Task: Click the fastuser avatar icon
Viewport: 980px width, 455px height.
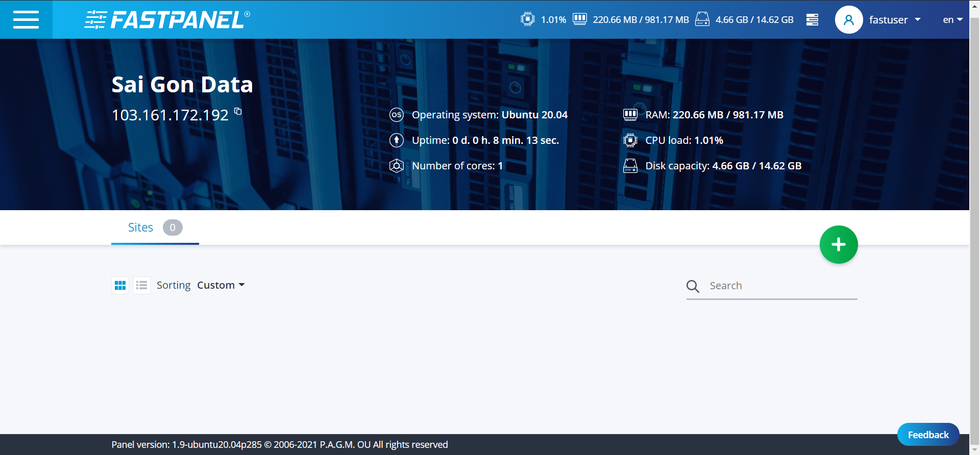Action: pyautogui.click(x=849, y=20)
